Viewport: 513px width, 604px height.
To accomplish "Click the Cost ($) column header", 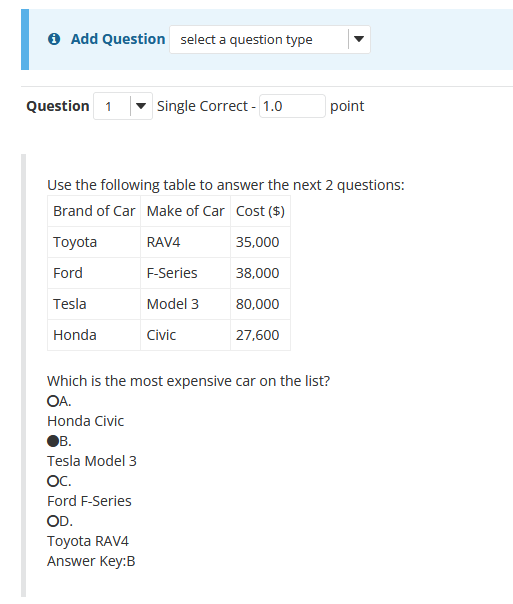I will (x=260, y=211).
